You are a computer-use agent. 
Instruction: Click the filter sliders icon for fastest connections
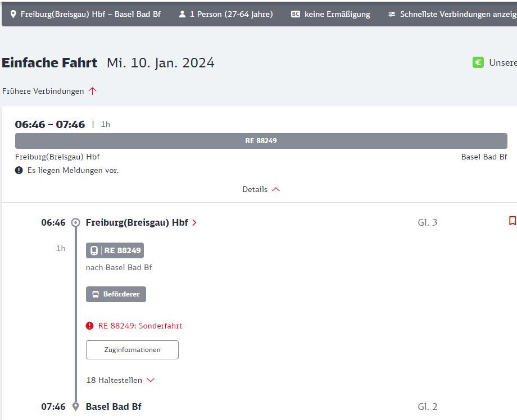(392, 14)
